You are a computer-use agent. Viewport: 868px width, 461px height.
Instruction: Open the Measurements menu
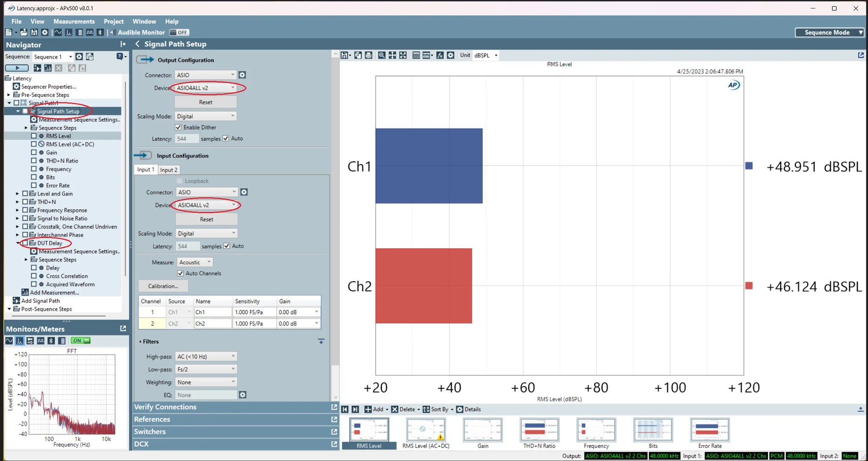tap(74, 21)
